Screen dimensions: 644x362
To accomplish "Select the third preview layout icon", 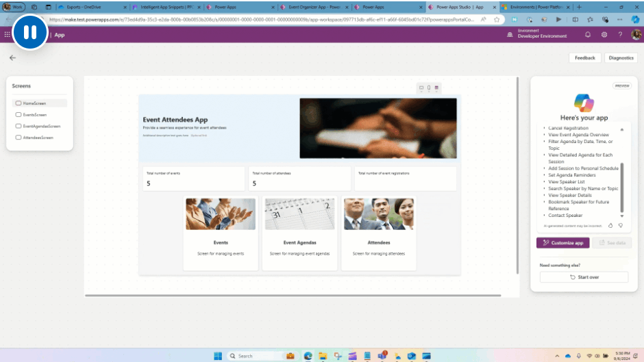I will click(436, 88).
